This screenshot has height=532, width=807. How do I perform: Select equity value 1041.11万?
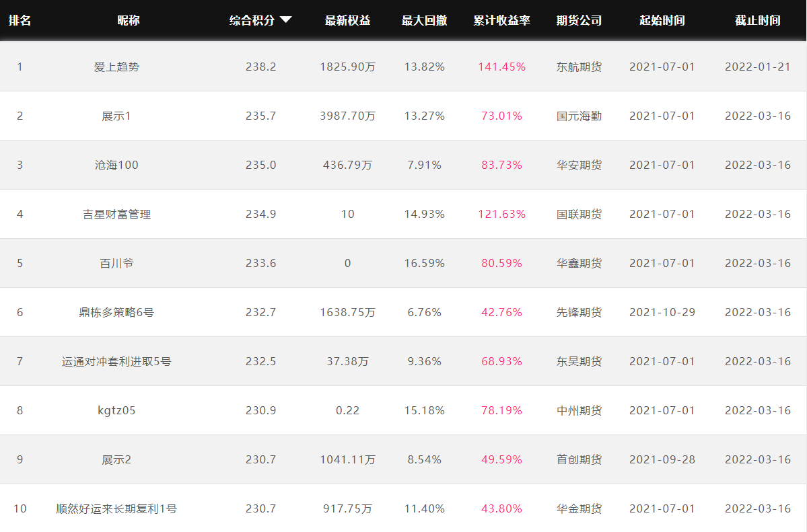pos(347,459)
